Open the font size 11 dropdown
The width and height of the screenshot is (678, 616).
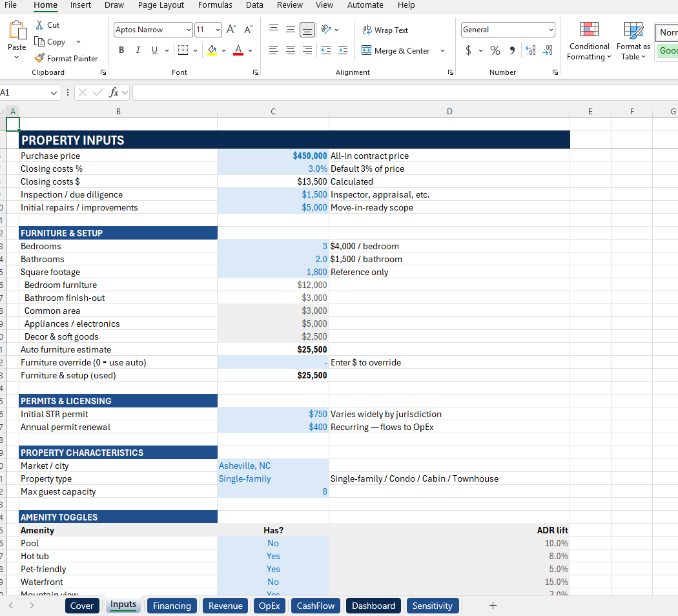coord(218,30)
